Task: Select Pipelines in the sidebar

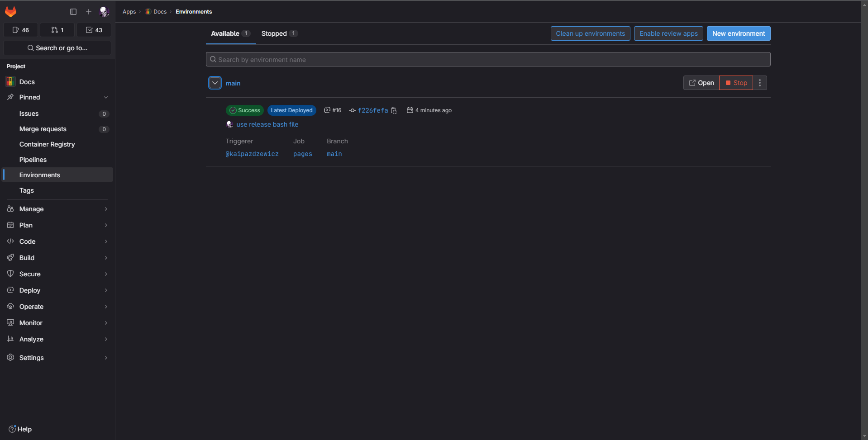Action: click(33, 160)
